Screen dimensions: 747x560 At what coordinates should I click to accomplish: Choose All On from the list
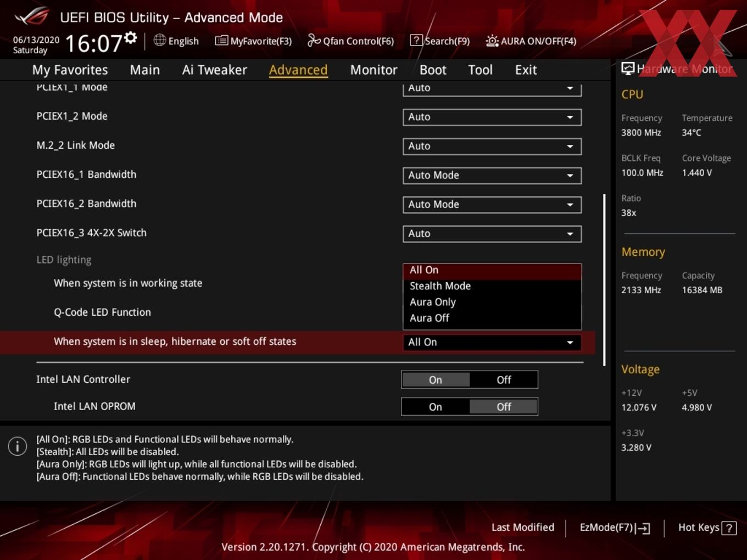pos(492,270)
